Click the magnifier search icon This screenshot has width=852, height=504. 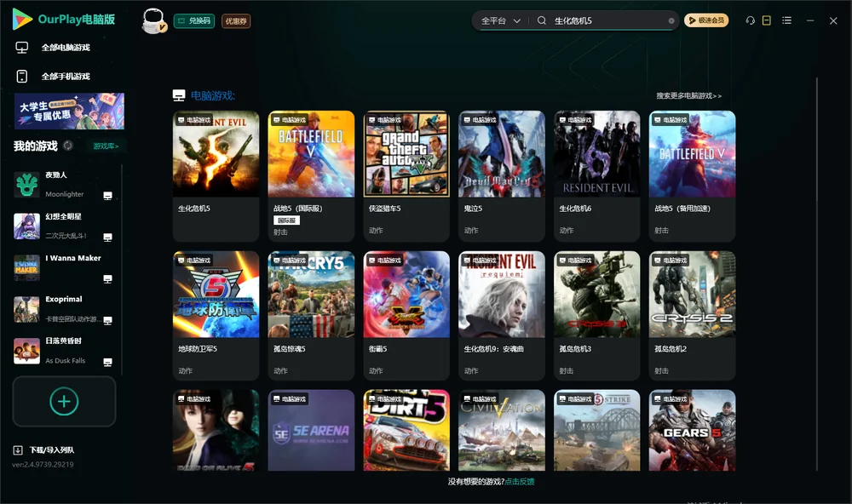point(541,20)
